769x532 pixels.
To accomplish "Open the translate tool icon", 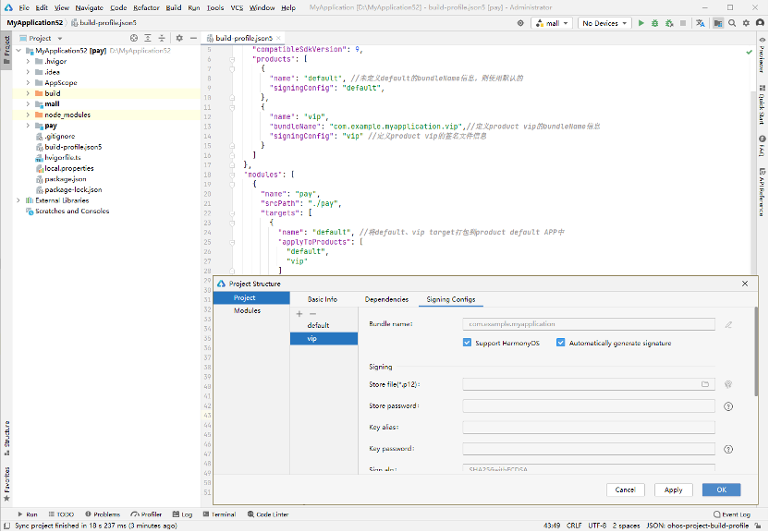I will [701, 23].
